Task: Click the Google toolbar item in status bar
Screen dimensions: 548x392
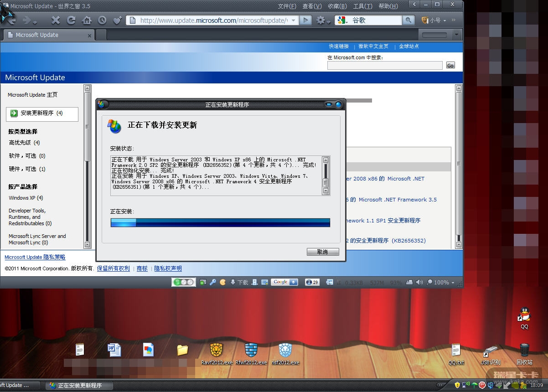Action: 284,282
